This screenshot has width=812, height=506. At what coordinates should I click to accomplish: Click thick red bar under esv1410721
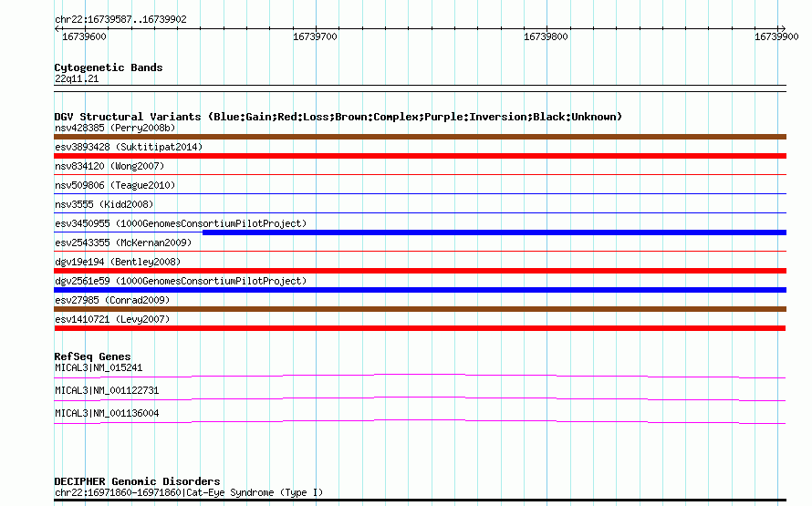click(420, 328)
